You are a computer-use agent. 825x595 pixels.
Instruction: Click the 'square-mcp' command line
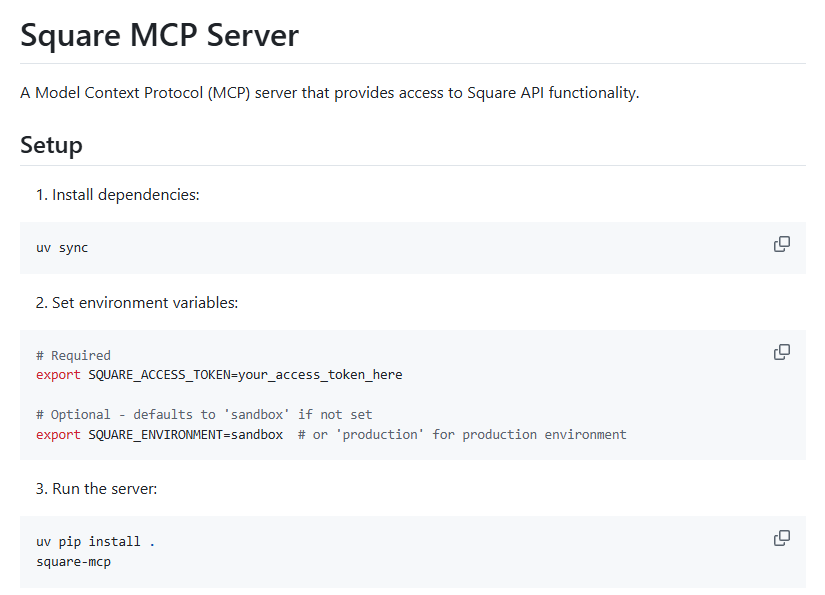coord(74,562)
